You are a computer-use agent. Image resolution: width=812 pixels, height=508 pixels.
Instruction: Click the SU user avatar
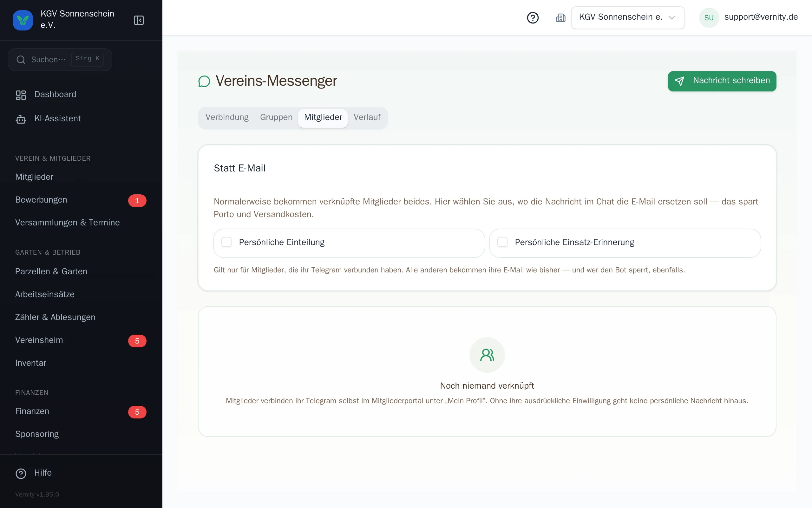click(709, 17)
